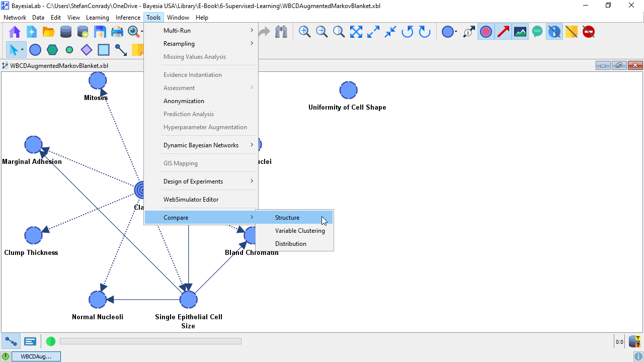This screenshot has width=644, height=362.
Task: Select the green hexagon node tool
Action: 52,50
